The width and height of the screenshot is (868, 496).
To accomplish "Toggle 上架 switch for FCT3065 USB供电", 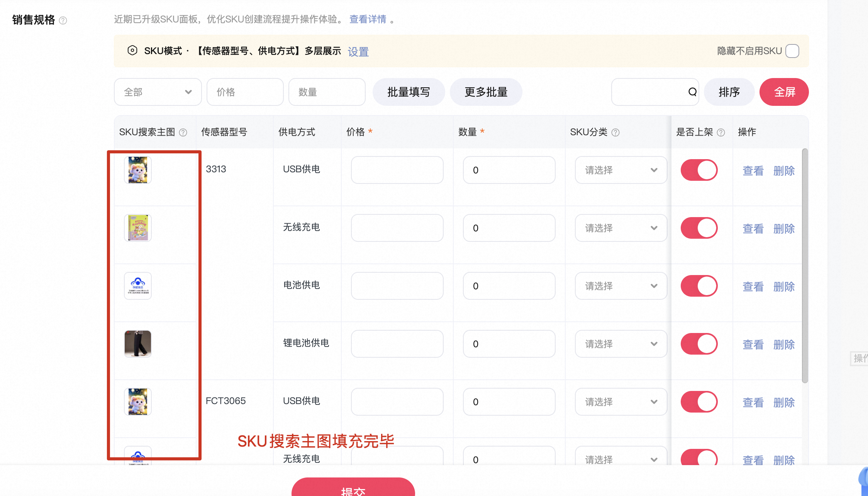I will point(699,402).
